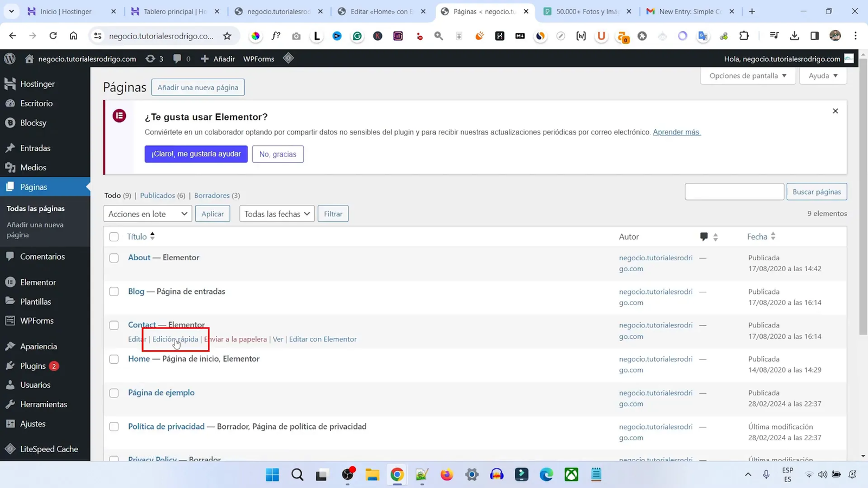Select all pages with the header checkbox
The height and width of the screenshot is (488, 868).
pos(114,236)
